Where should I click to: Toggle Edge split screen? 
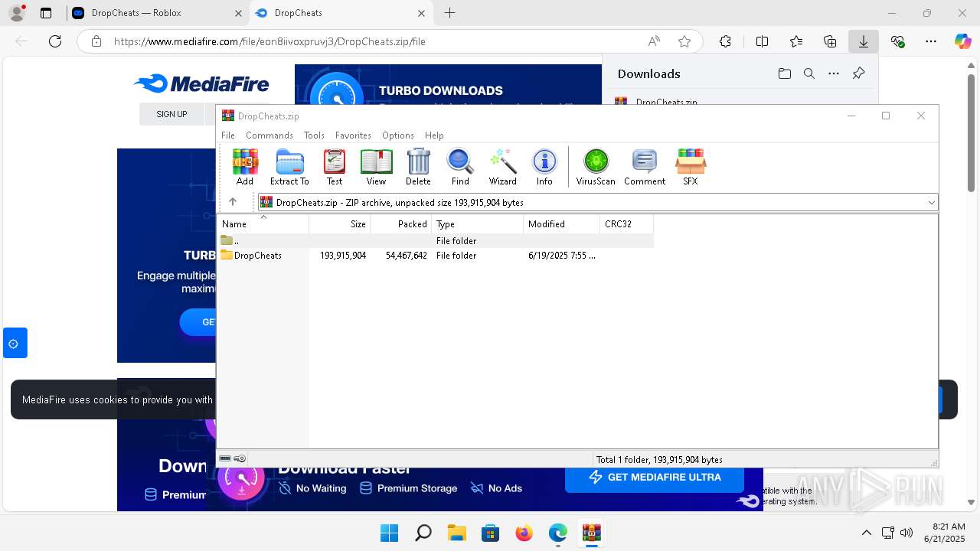(762, 41)
